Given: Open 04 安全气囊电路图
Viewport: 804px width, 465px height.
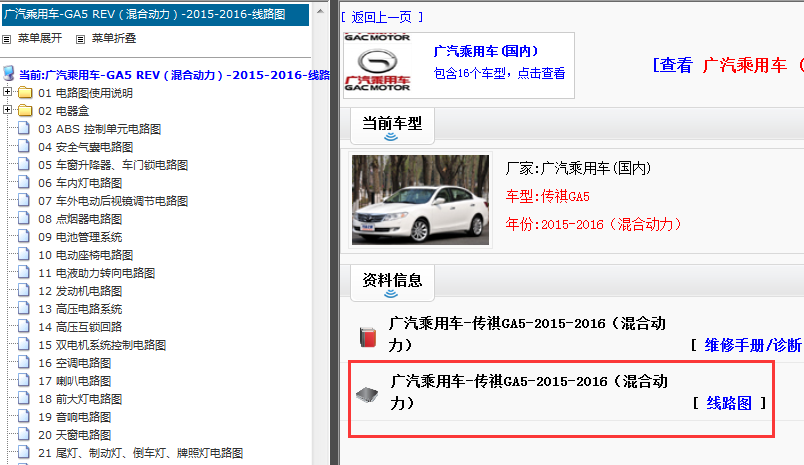Looking at the screenshot, I should (85, 147).
